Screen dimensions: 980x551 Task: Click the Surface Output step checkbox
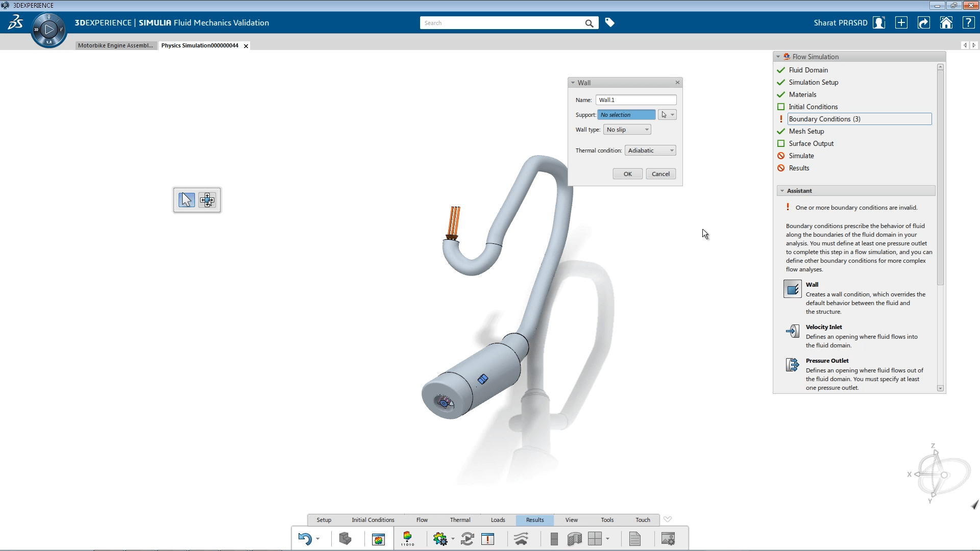(781, 143)
